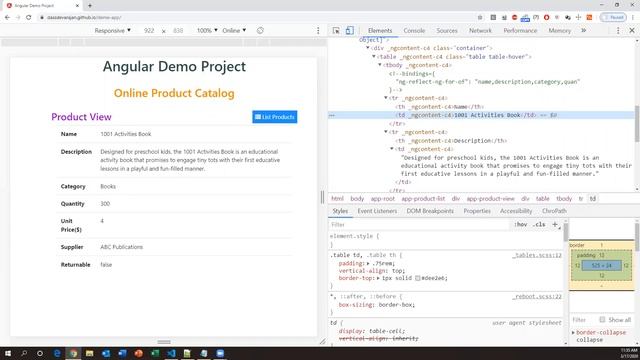Open Excel from the taskbar
The width and height of the screenshot is (640, 360).
(155, 353)
